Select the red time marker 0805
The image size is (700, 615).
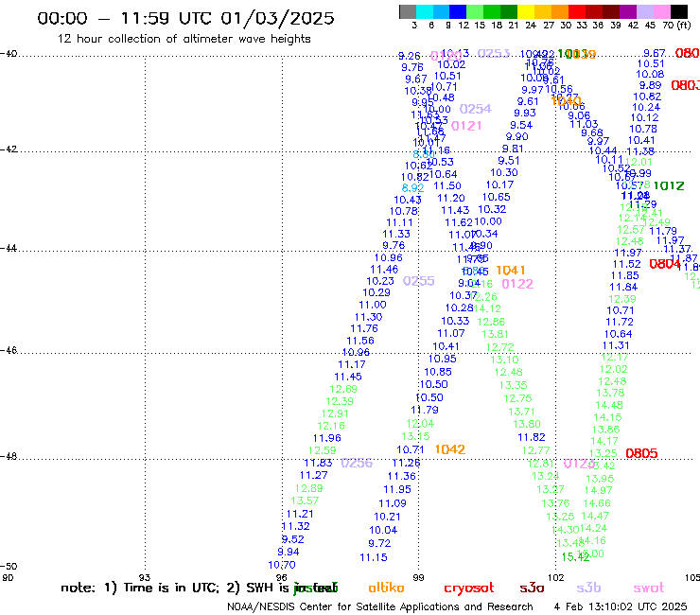point(641,454)
